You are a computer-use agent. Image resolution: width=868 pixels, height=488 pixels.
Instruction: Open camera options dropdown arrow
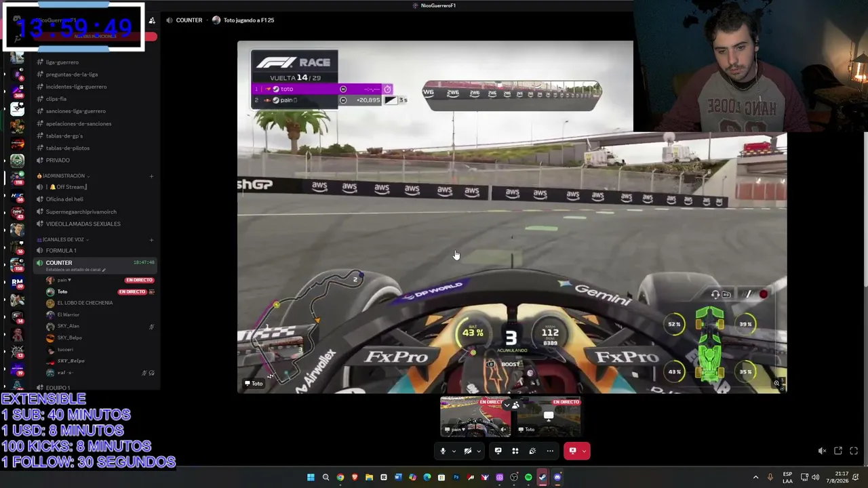pyautogui.click(x=479, y=451)
